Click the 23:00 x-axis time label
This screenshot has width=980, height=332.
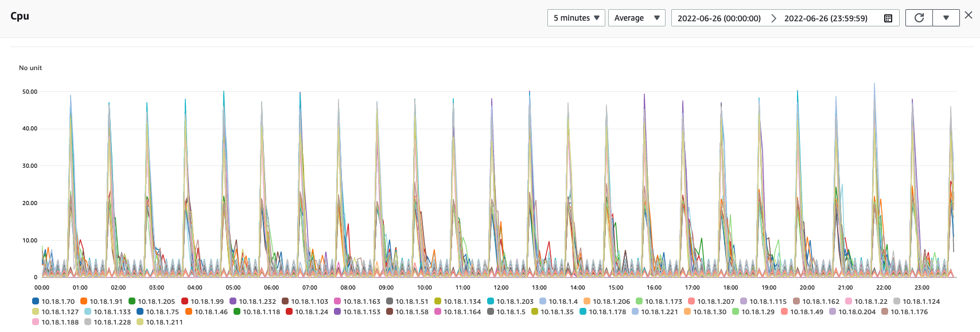pos(922,287)
